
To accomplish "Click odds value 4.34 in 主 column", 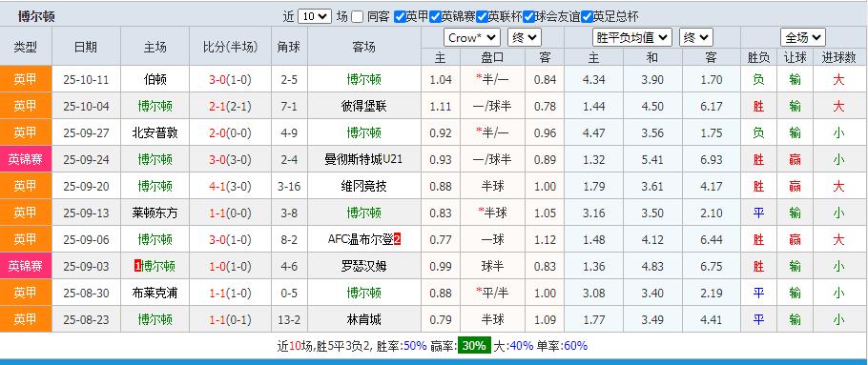I will [594, 80].
